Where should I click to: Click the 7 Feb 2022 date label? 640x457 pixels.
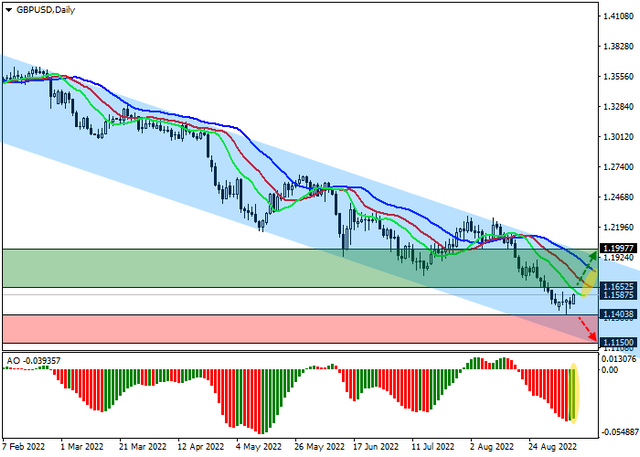(23, 447)
